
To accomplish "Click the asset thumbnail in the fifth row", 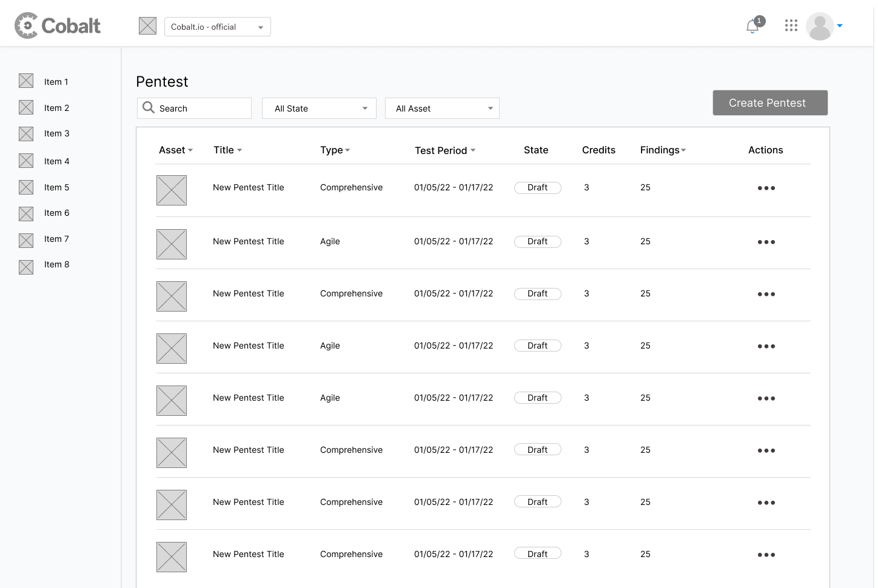I will [172, 401].
